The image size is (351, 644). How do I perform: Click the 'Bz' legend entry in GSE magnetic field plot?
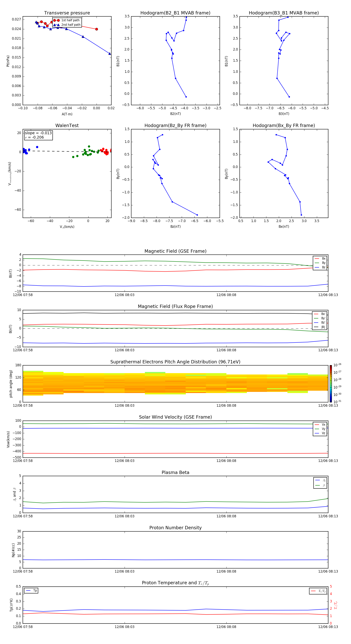tap(320, 267)
